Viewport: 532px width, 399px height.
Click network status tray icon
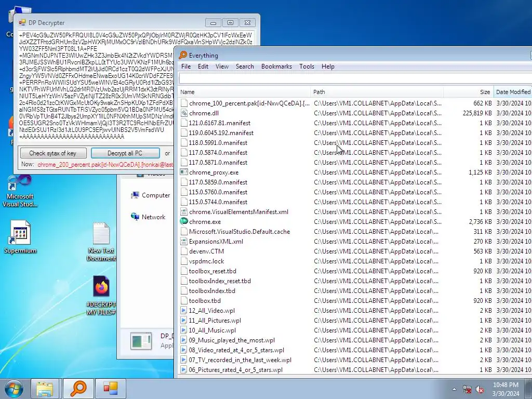tap(467, 390)
